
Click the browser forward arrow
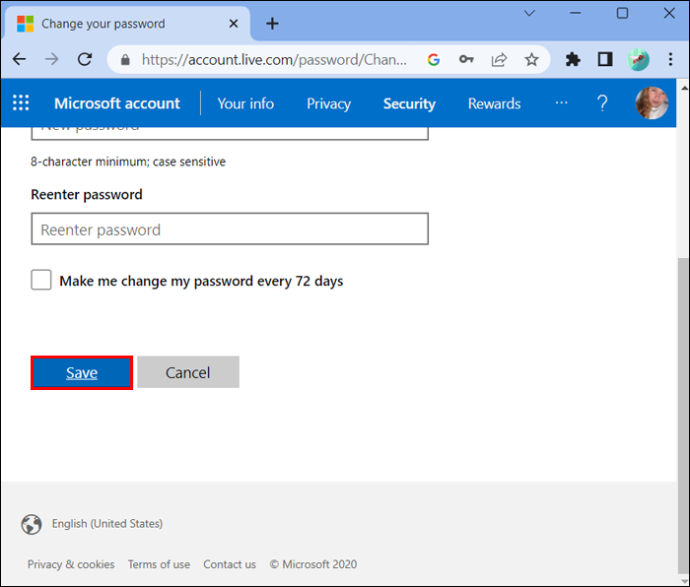pos(52,59)
